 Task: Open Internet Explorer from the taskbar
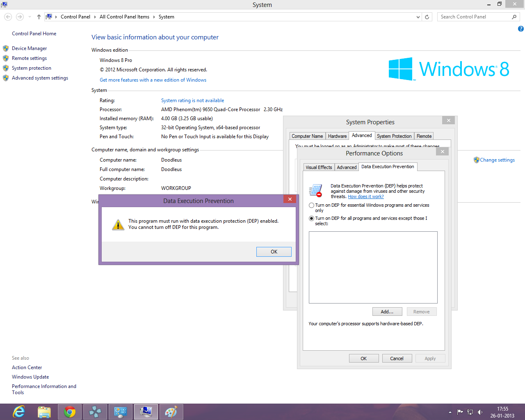(19, 412)
